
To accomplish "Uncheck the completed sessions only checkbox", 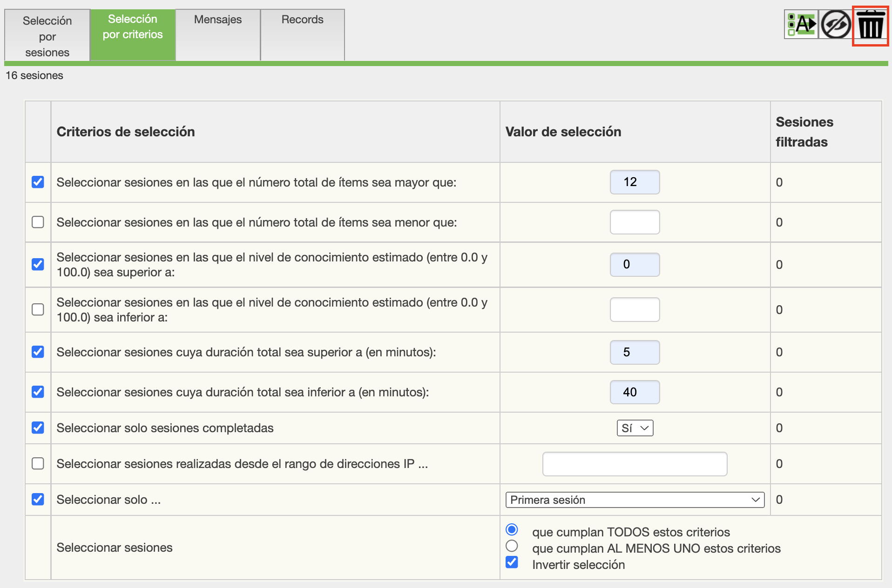I will 38,428.
